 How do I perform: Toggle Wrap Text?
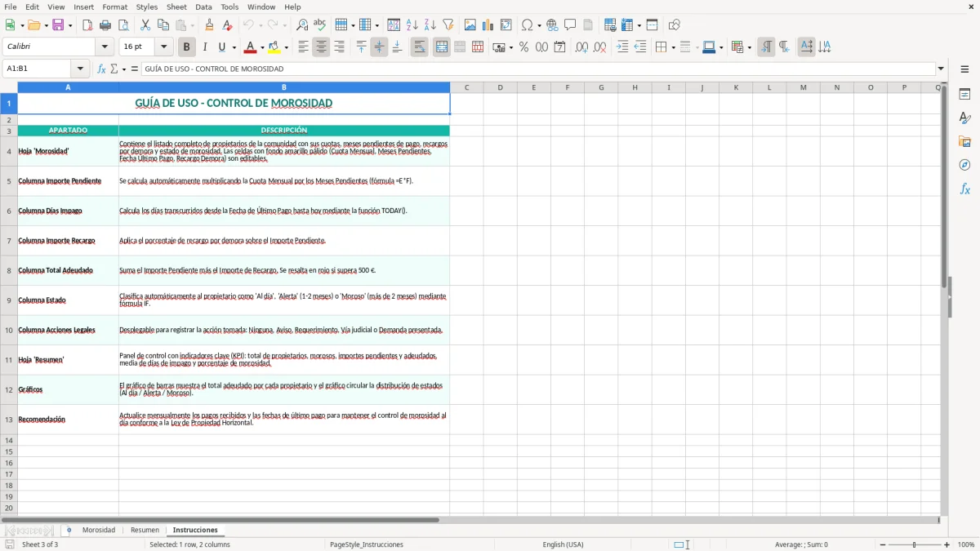click(420, 47)
